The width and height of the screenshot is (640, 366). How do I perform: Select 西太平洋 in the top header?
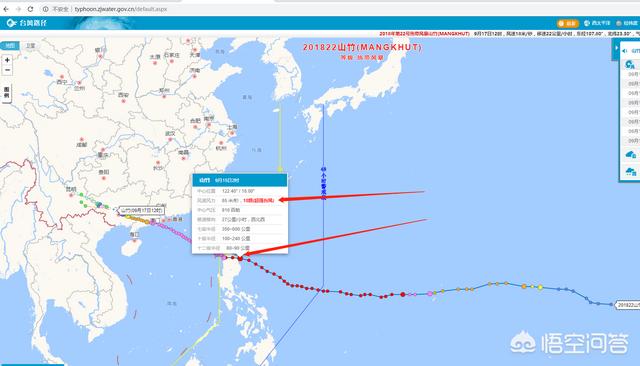click(x=597, y=23)
